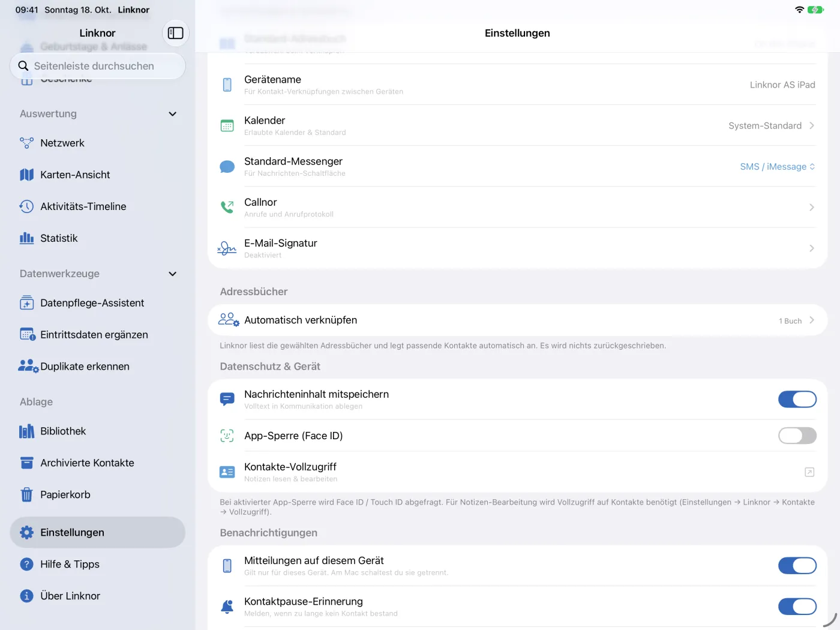Click the Archivierte Kontakte box icon
Image resolution: width=840 pixels, height=630 pixels.
point(26,463)
